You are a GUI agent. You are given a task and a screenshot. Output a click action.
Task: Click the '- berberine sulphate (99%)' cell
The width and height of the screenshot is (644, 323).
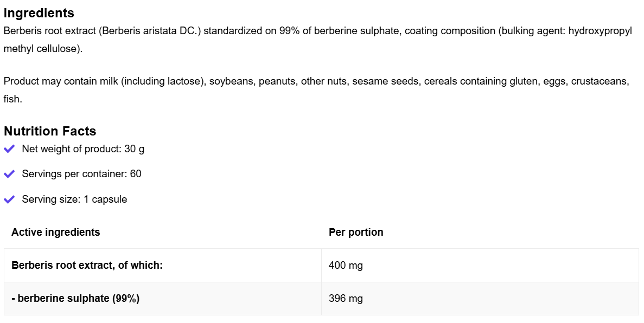point(75,299)
